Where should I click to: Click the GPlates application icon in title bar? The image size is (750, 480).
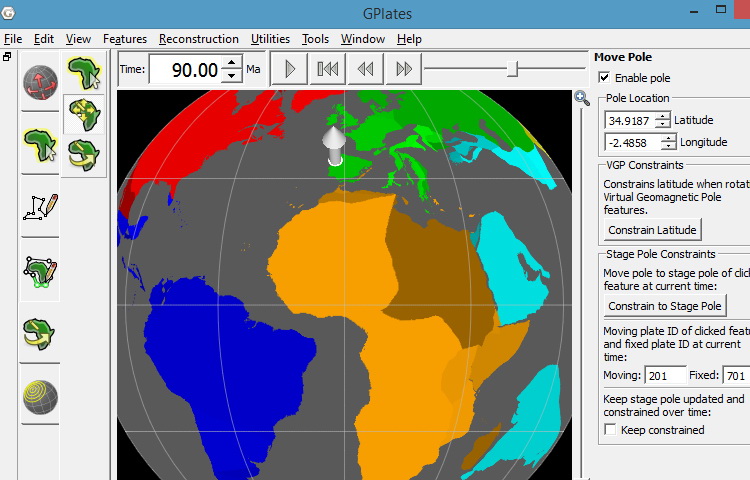pyautogui.click(x=8, y=12)
